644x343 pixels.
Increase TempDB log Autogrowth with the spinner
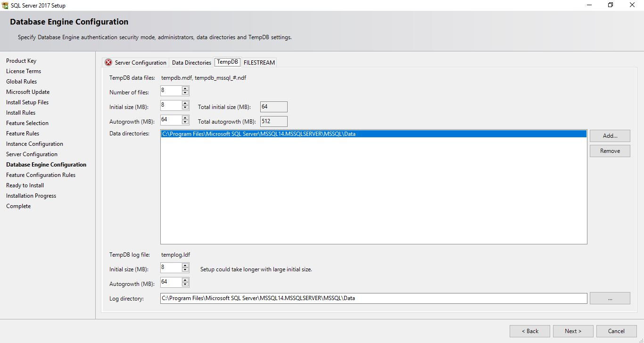coord(185,279)
